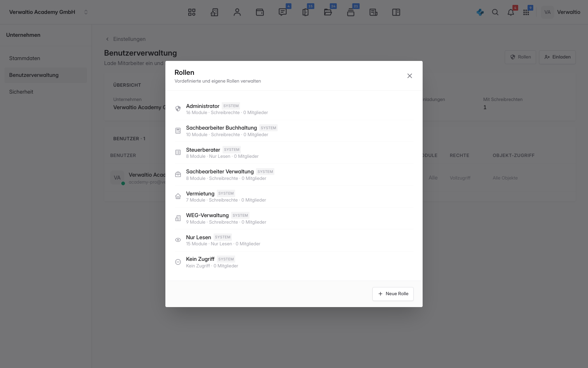This screenshot has width=588, height=368.
Task: Open the search magnifier icon
Action: (495, 12)
